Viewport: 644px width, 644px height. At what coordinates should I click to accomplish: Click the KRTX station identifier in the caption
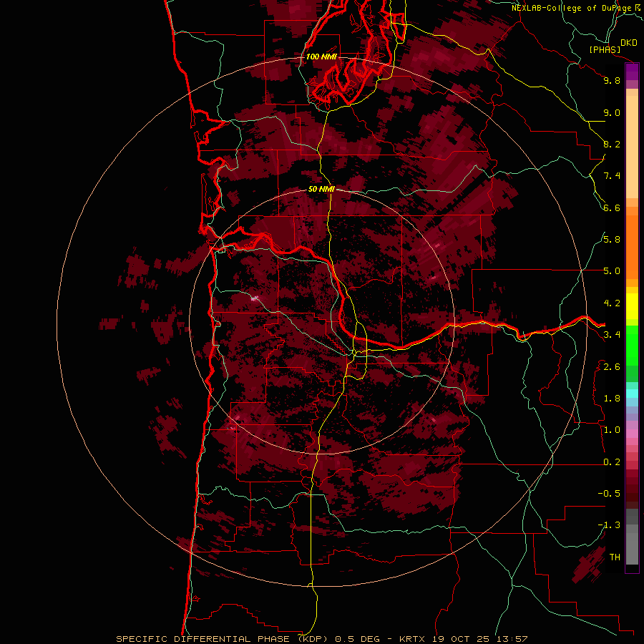(x=413, y=639)
